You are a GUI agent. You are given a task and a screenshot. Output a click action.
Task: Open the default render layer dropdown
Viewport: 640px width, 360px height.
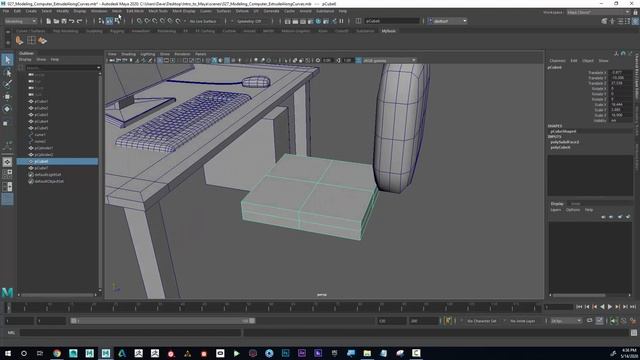(x=448, y=21)
